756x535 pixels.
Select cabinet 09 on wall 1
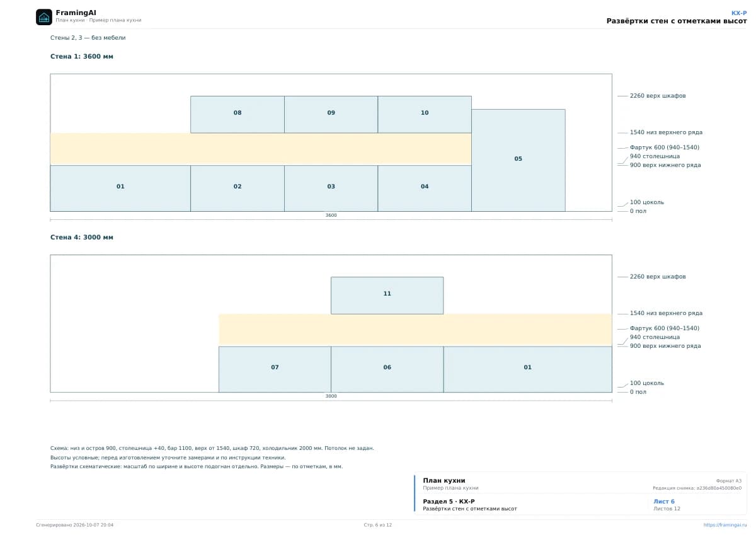point(331,114)
